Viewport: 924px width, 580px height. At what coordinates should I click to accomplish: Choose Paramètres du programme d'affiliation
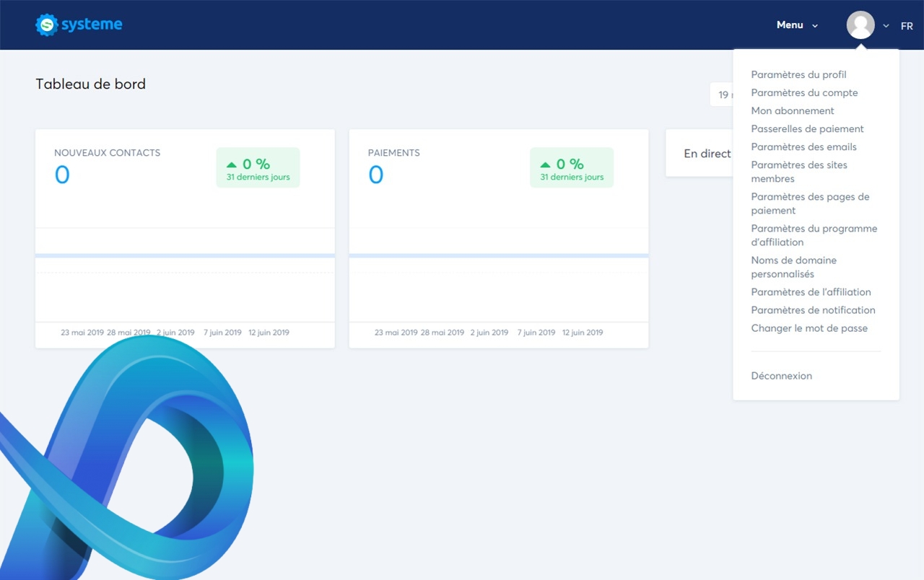point(814,235)
